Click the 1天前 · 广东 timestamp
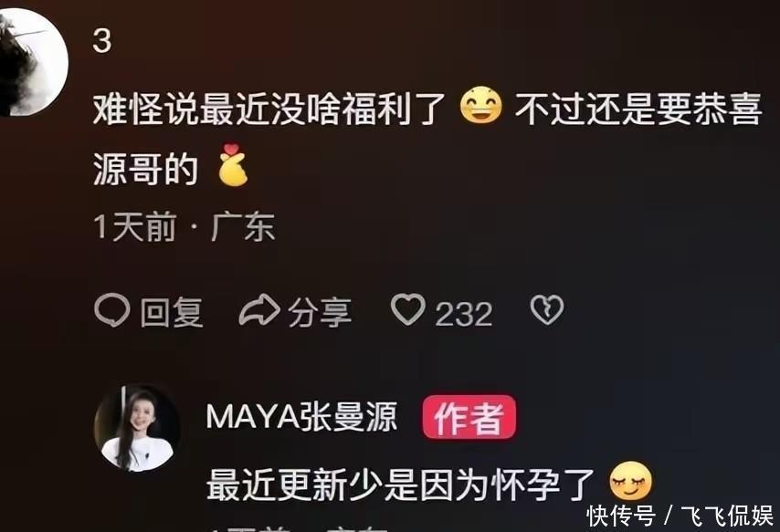This screenshot has height=532, width=780. pyautogui.click(x=184, y=227)
